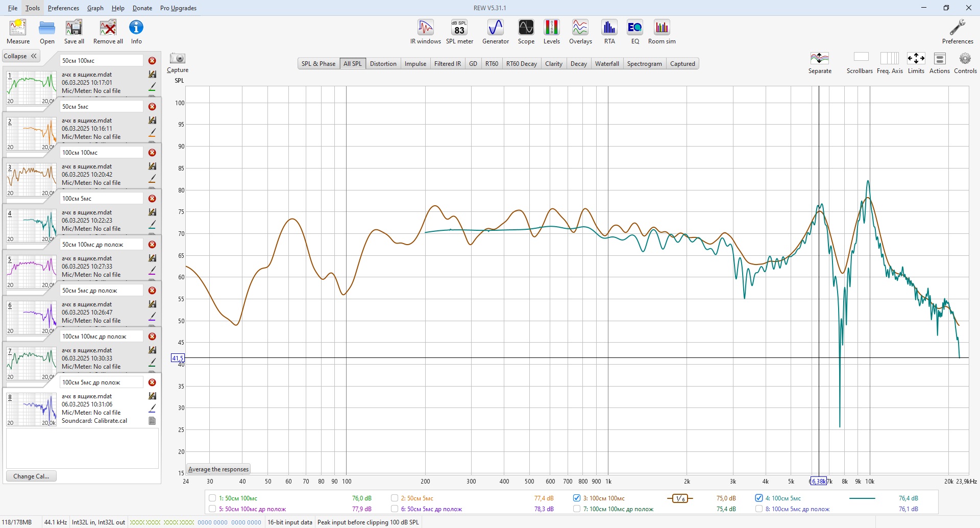The width and height of the screenshot is (980, 528).
Task: Click the 1/6 smoothing trace swatch
Action: click(680, 498)
